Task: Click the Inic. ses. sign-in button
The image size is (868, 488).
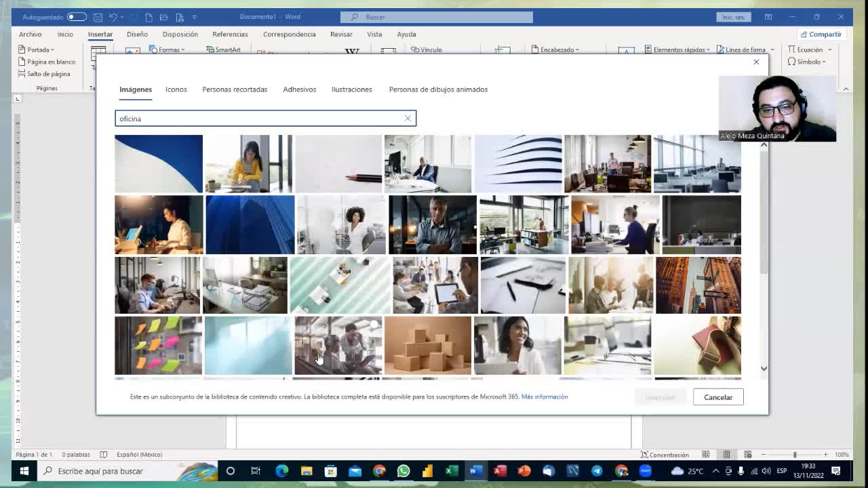Action: (734, 17)
